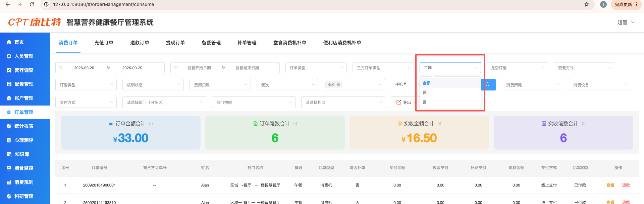The image size is (644, 204).
Task: Click the 就餐结束日期 input
Action: 247,68
